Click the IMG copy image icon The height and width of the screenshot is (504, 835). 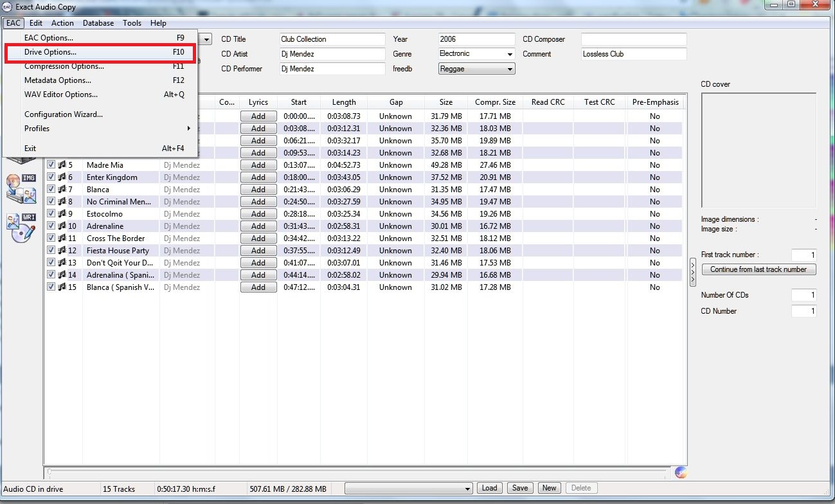(x=21, y=188)
